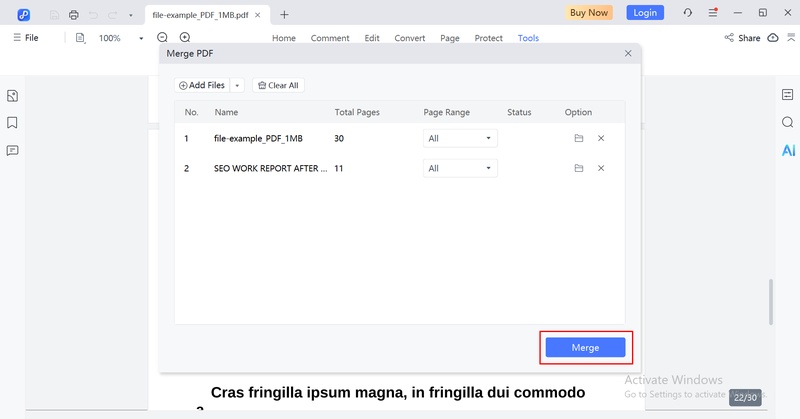Viewport: 800px width, 419px height.
Task: Open the Protect menu tab
Action: 488,38
